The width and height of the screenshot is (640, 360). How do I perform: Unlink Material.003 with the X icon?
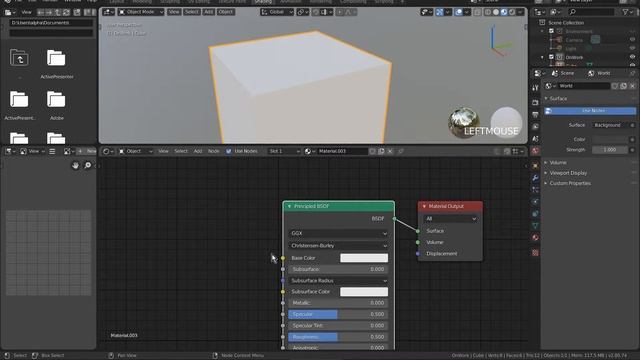pos(390,151)
